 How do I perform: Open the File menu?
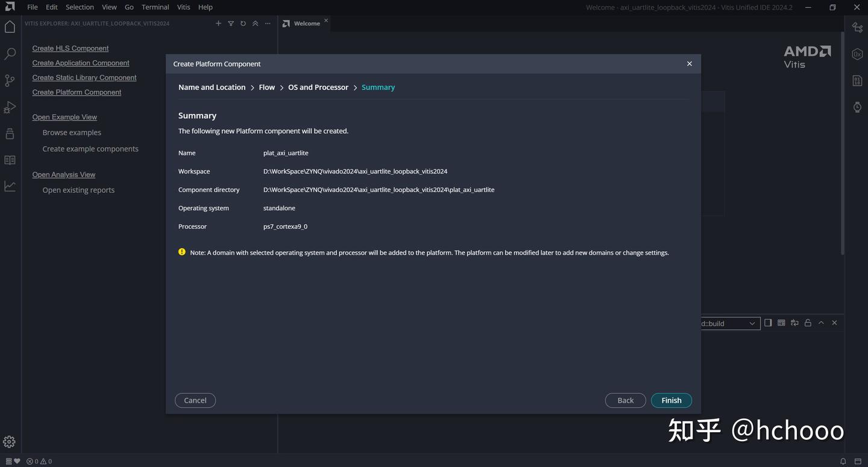[33, 7]
